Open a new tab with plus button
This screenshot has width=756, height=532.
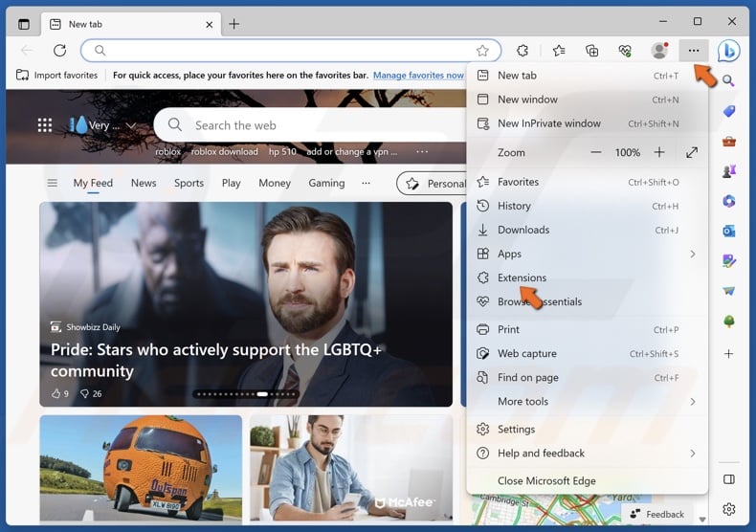233,24
